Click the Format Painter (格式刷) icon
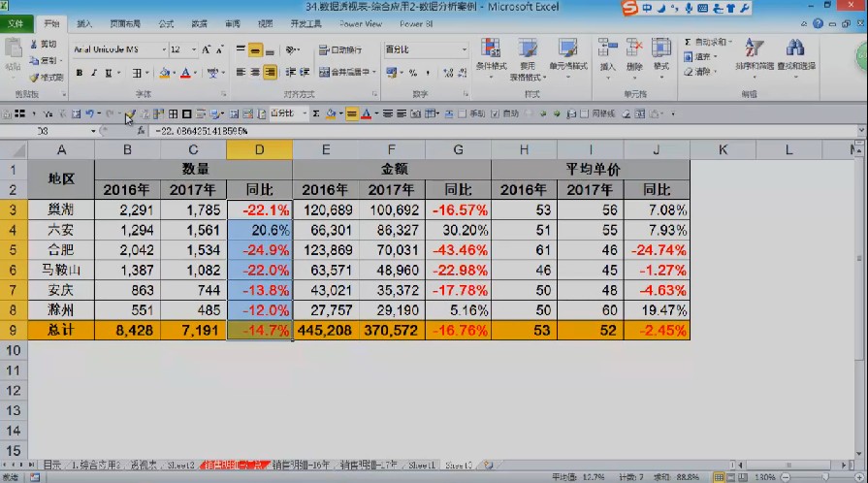Viewport: 868px width, 483px height. coord(48,78)
